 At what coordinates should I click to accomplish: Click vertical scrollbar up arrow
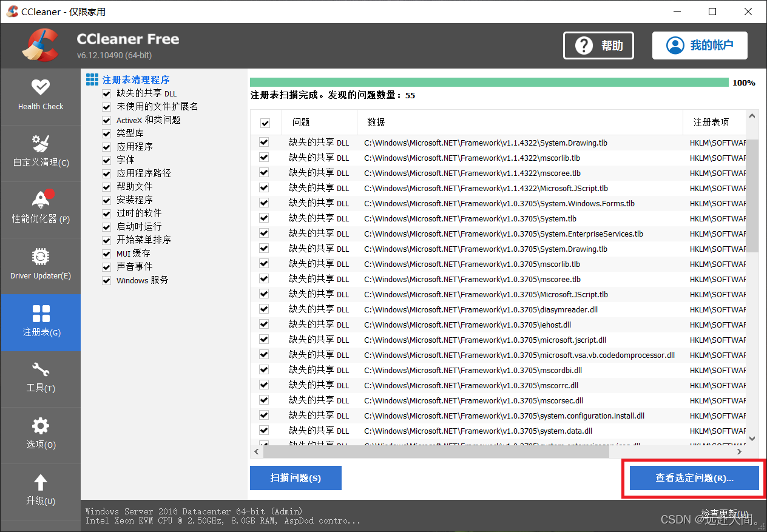[752, 116]
